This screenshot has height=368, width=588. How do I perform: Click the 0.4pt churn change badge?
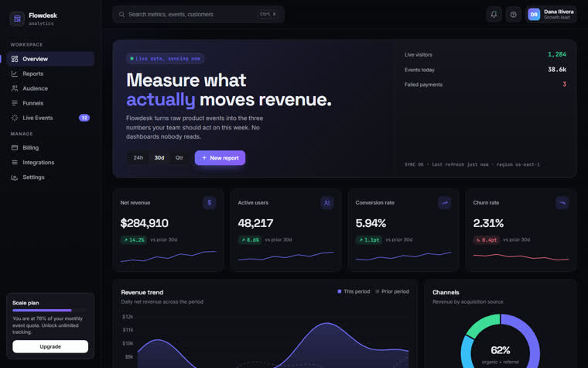click(x=487, y=239)
